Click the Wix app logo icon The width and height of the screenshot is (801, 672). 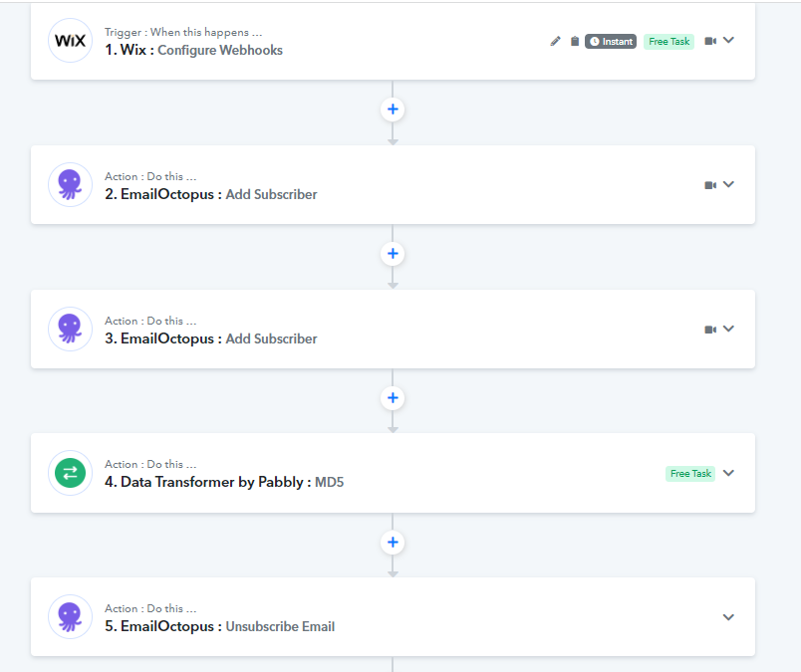coord(70,41)
